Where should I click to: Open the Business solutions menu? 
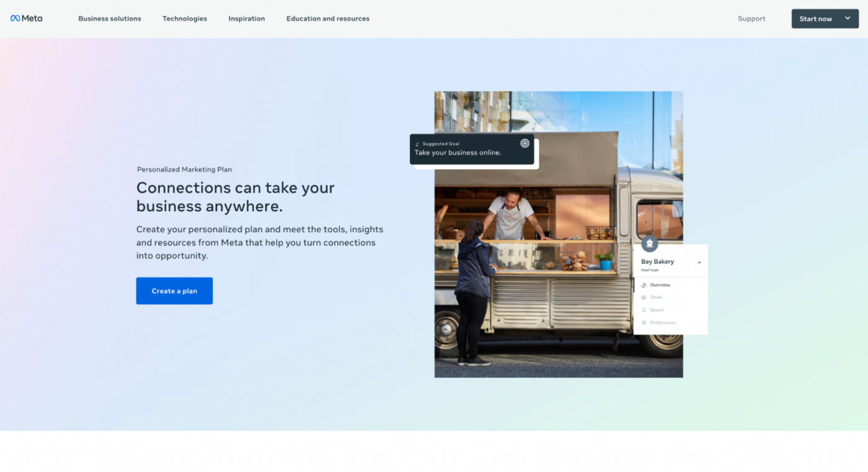click(110, 19)
